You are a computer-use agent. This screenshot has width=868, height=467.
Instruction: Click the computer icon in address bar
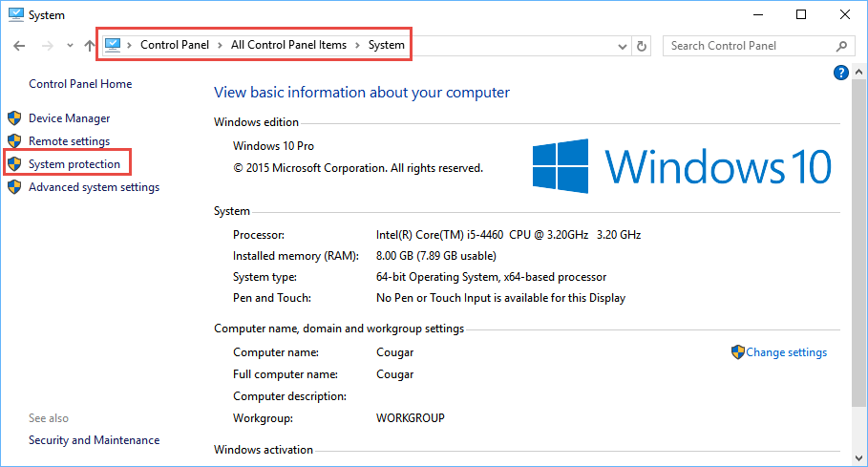pyautogui.click(x=113, y=45)
